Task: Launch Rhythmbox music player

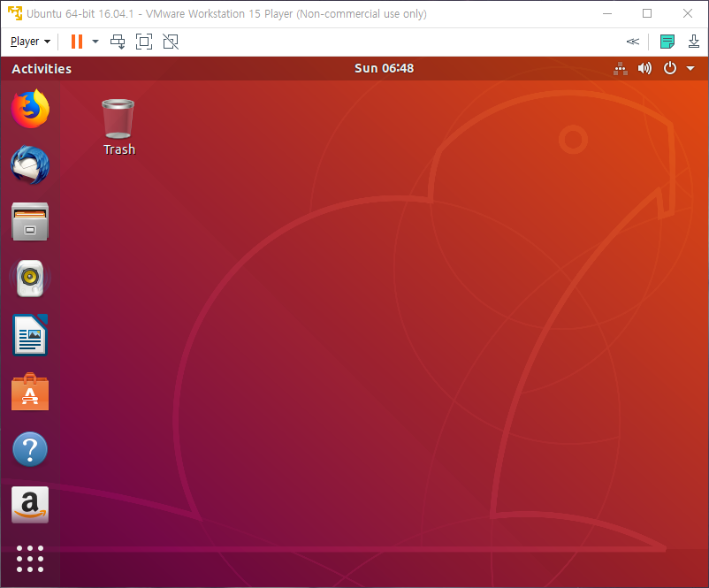Action: point(30,279)
